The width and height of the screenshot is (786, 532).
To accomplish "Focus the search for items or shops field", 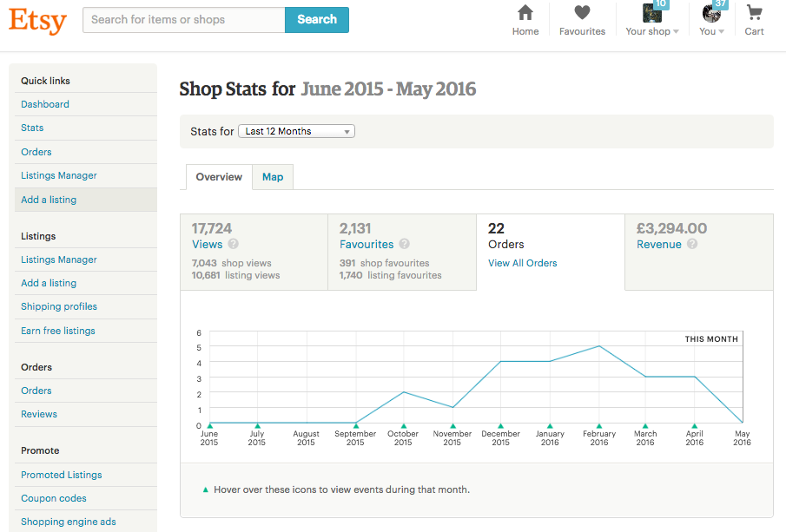I will [x=183, y=20].
